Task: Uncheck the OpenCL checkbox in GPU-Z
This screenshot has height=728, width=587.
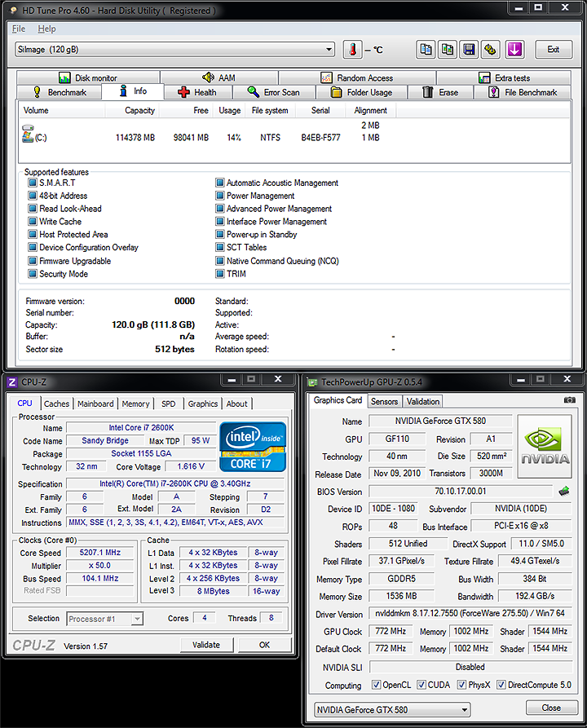Action: (x=377, y=684)
